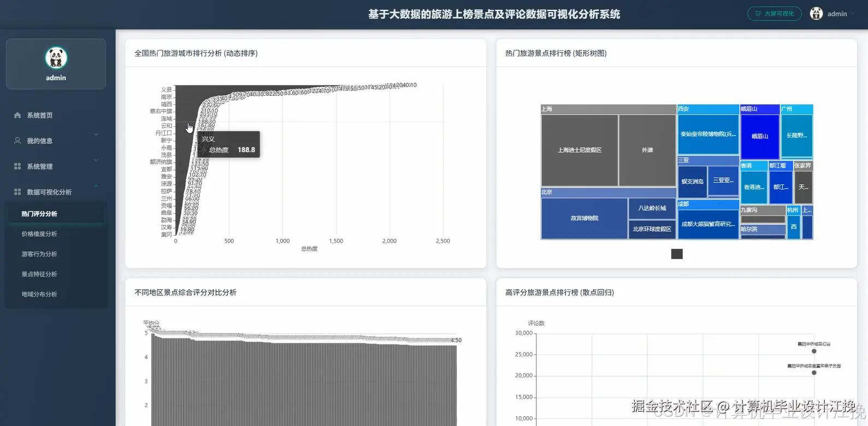Viewport: 868px width, 426px height.
Task: Click 义县 label on city ranking axis
Action: click(166, 90)
